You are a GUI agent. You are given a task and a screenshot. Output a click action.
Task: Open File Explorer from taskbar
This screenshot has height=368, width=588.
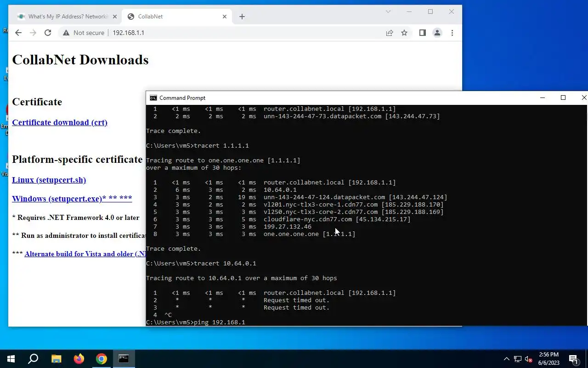tap(56, 359)
